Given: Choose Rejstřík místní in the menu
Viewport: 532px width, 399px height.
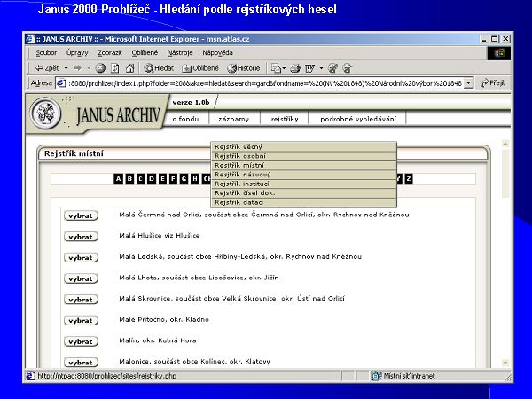Looking at the screenshot, I should (x=303, y=165).
